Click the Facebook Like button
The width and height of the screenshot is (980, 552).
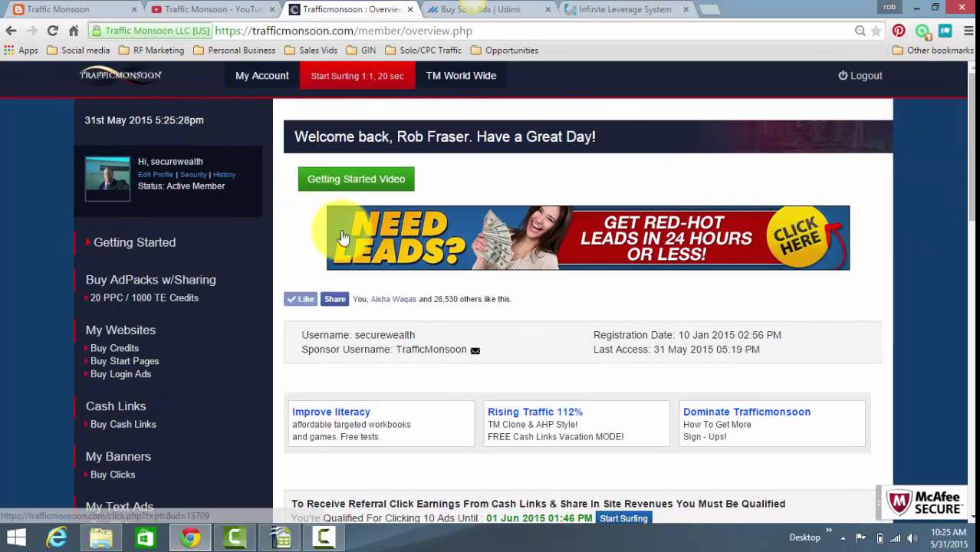301,299
